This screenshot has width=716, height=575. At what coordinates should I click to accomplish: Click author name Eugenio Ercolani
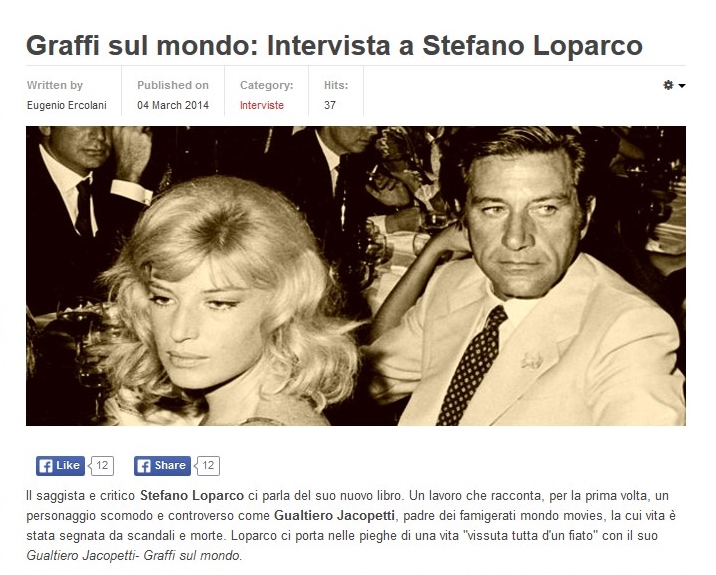[x=67, y=105]
